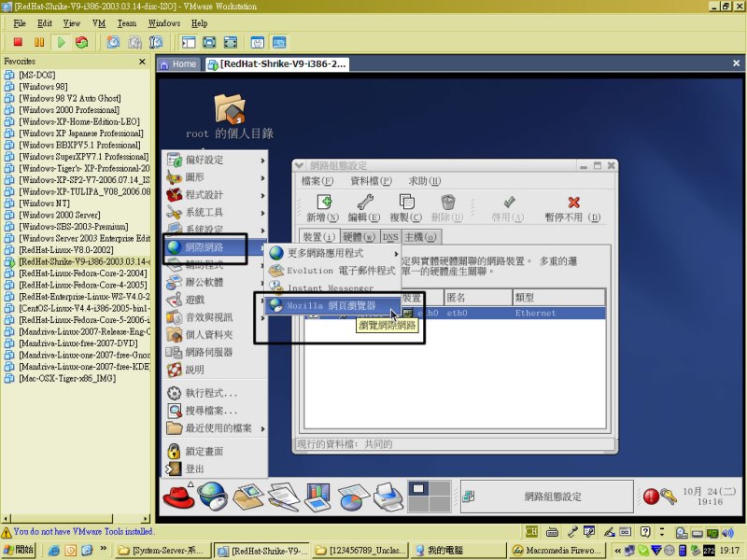Click 啟用(A) checkmark in network settings
The image size is (747, 560).
point(508,208)
